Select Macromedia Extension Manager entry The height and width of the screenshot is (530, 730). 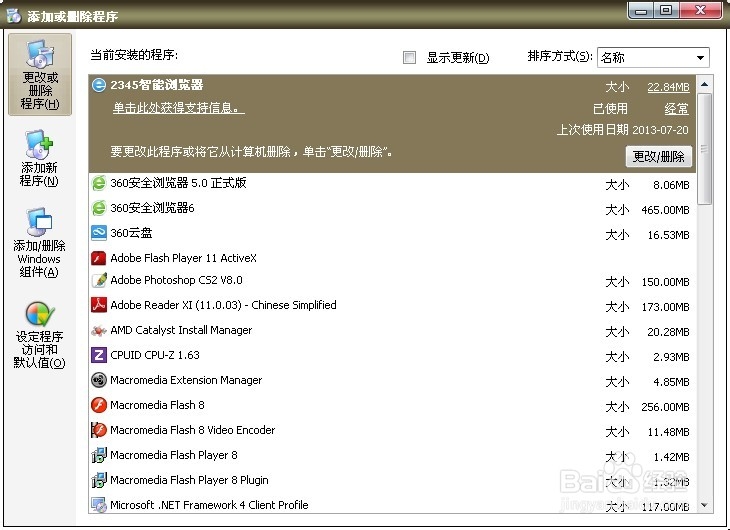click(392, 381)
